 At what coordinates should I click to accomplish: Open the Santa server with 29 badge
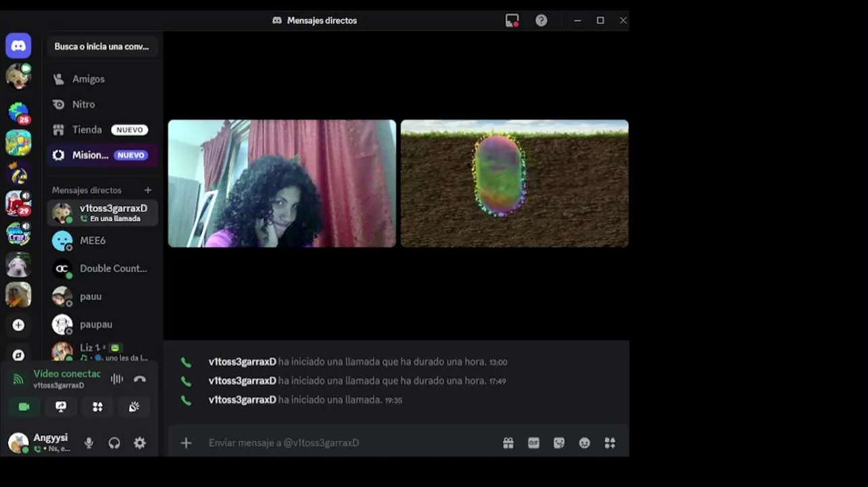tap(18, 203)
